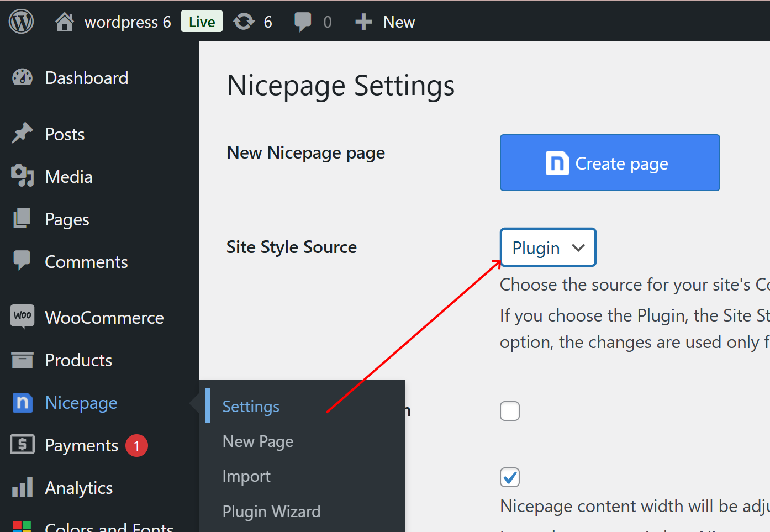
Task: Click the Create page button
Action: pyautogui.click(x=610, y=163)
